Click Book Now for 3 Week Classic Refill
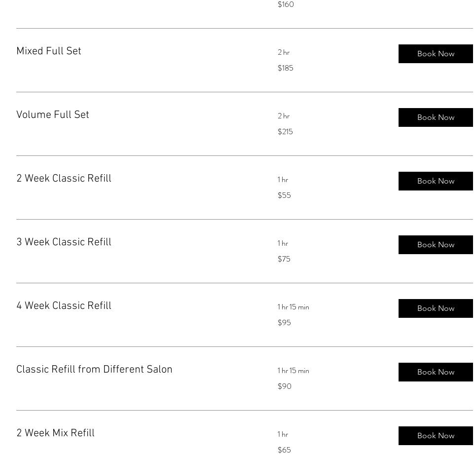 (435, 245)
